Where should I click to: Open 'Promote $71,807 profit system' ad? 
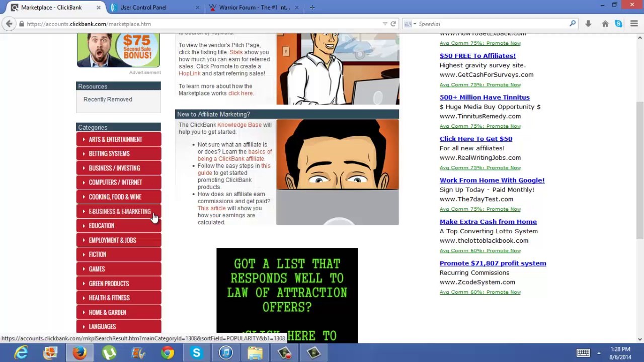click(493, 263)
